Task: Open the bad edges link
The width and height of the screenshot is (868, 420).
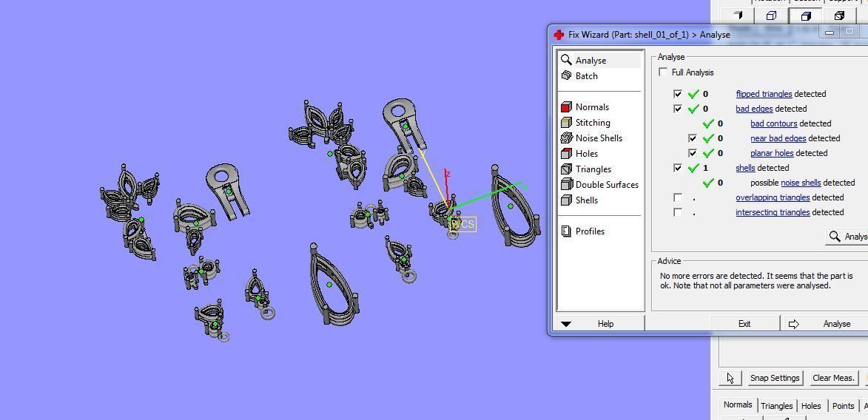Action: click(x=754, y=109)
